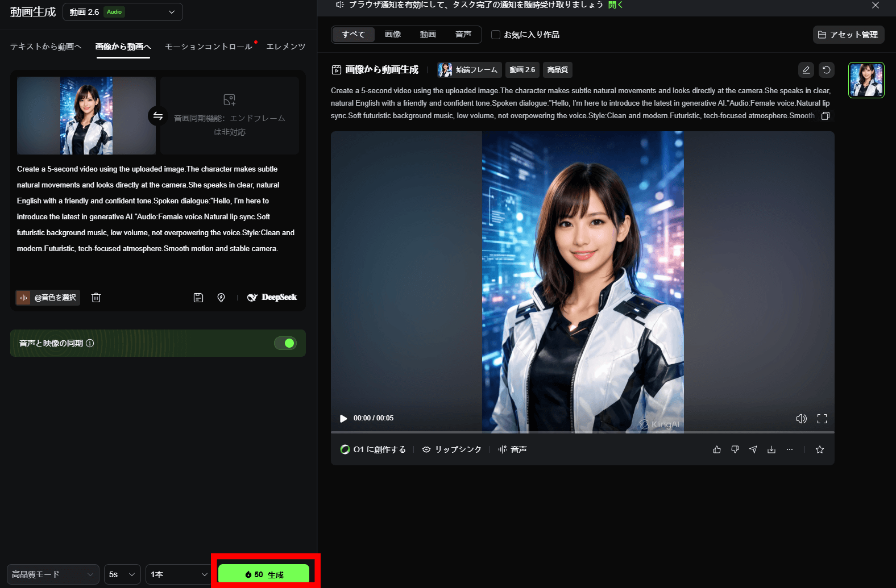Image resolution: width=896 pixels, height=588 pixels.
Task: Enter fullscreen video mode
Action: (x=822, y=419)
